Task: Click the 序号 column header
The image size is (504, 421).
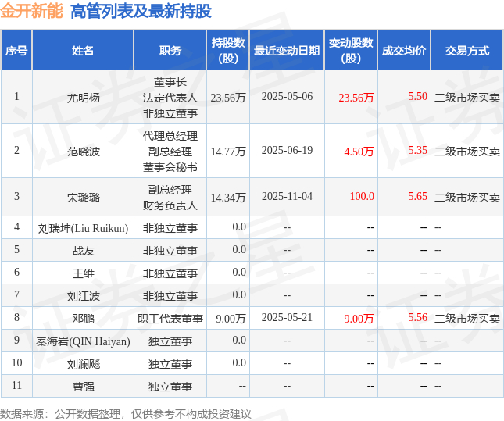Action: click(x=16, y=51)
